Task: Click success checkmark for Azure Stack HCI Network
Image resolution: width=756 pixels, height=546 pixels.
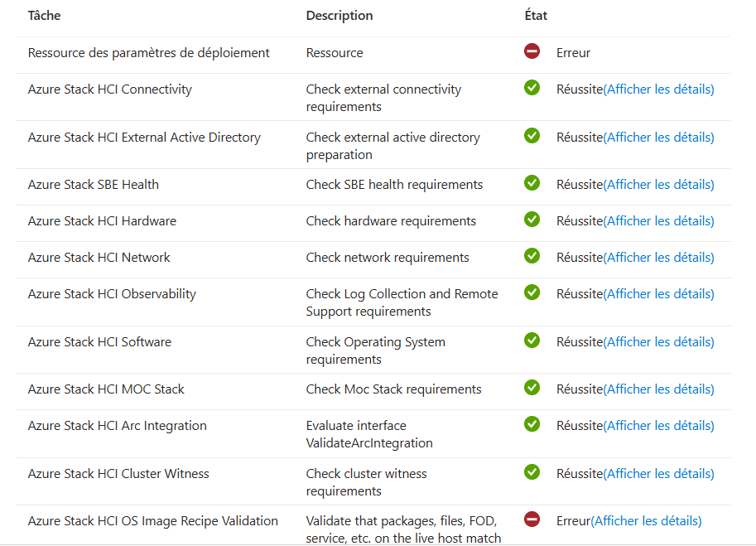Action: point(532,256)
